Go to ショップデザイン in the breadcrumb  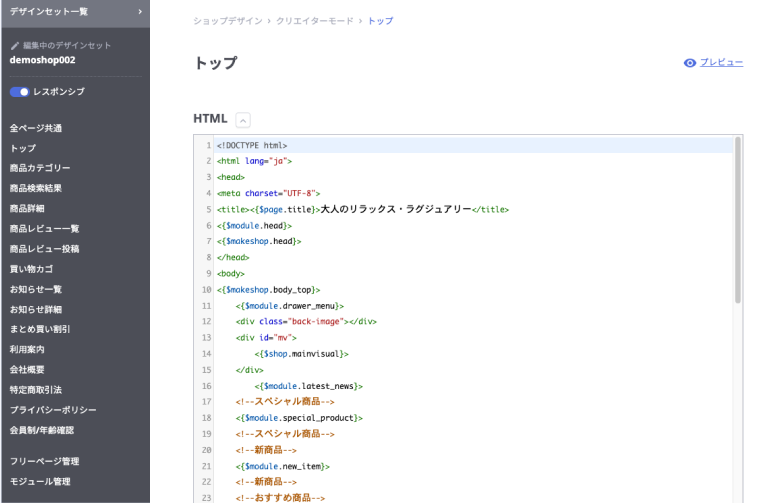click(228, 21)
